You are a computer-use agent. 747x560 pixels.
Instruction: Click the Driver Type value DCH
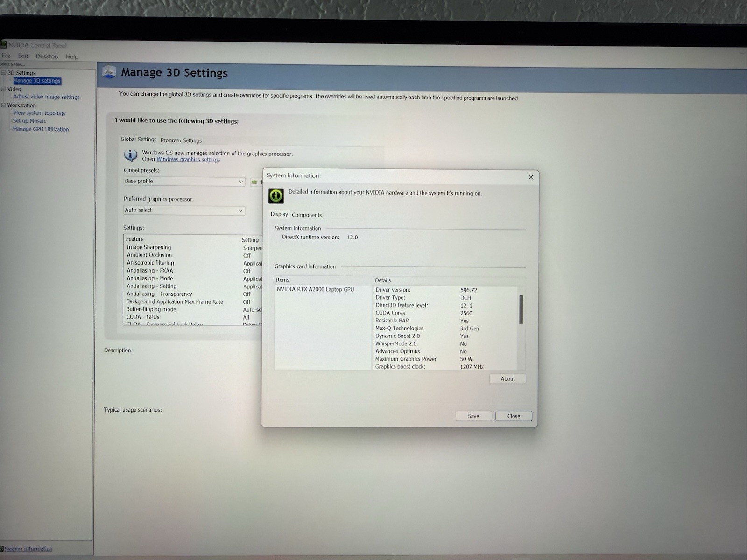tap(465, 298)
